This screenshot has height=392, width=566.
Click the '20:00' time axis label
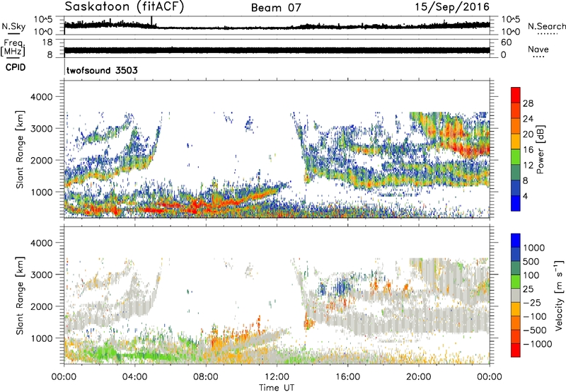click(x=419, y=377)
